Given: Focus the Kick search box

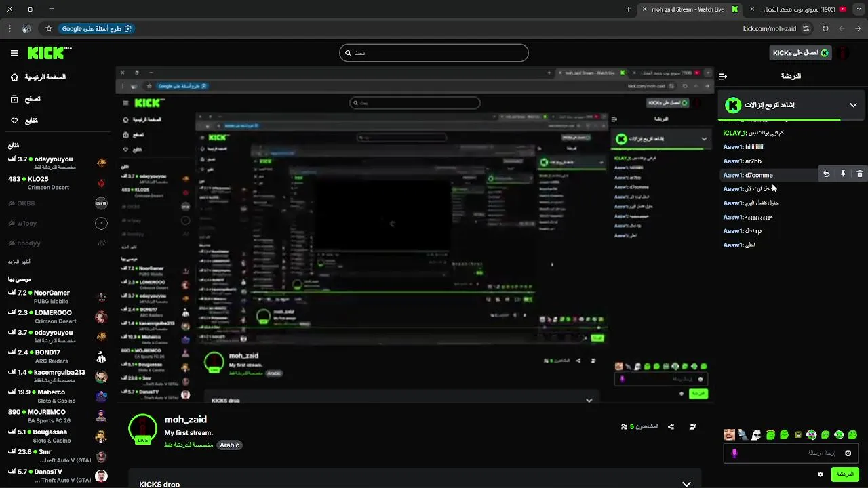Looking at the screenshot, I should tap(434, 53).
